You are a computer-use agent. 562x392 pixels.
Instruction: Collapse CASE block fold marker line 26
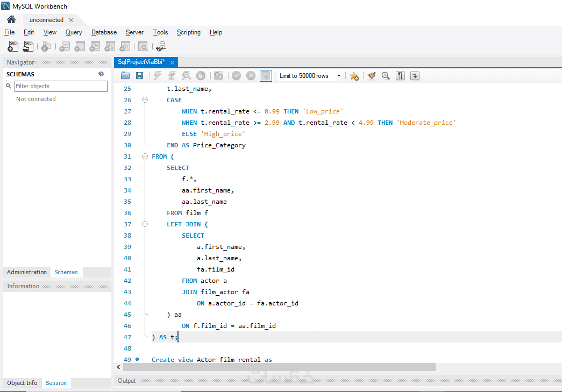coord(145,100)
